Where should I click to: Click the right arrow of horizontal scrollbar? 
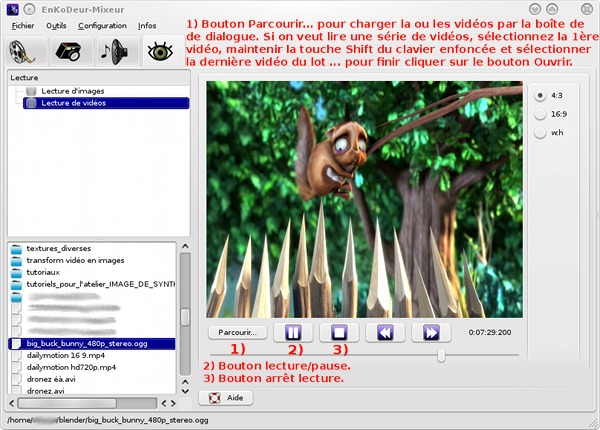point(173,403)
